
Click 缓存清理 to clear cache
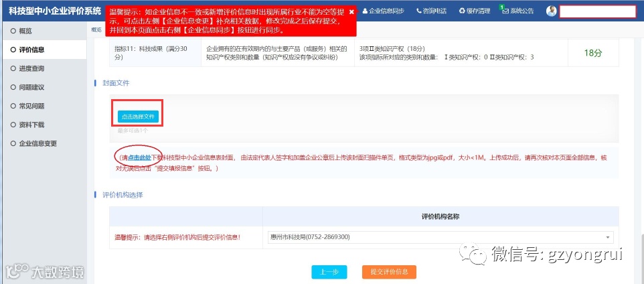[475, 11]
